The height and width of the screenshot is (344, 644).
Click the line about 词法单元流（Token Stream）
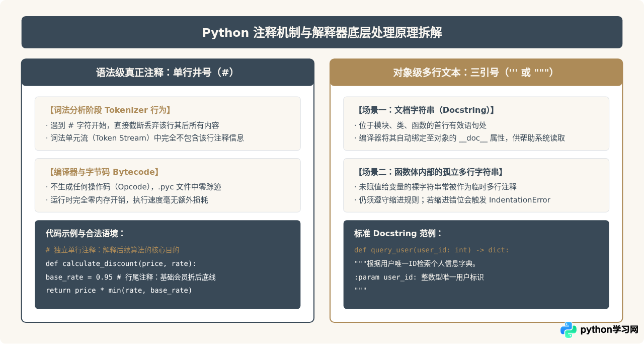coord(144,137)
